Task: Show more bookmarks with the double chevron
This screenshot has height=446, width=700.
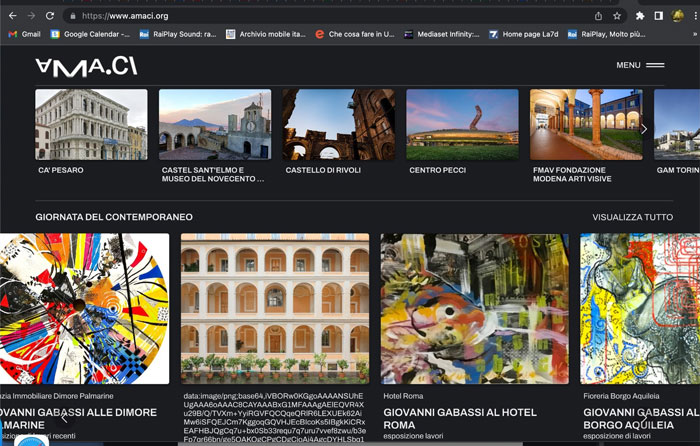Action: [695, 34]
